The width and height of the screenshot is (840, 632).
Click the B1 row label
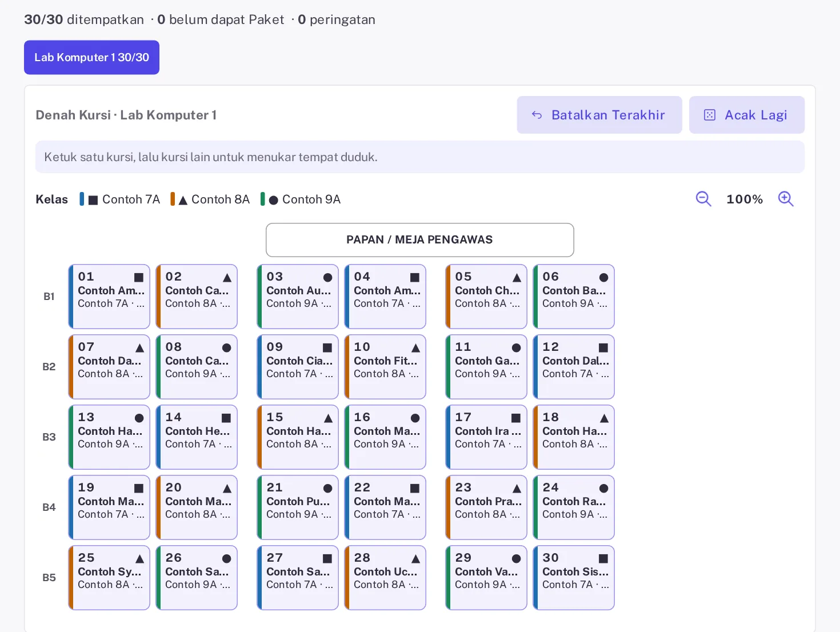pyautogui.click(x=49, y=297)
